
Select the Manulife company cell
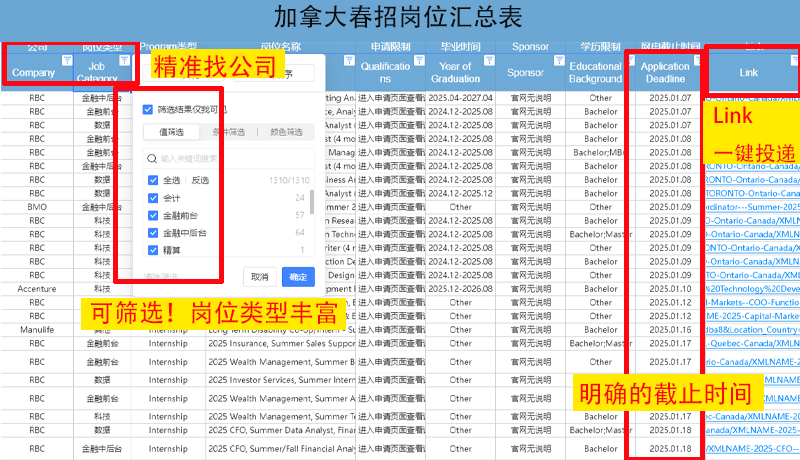pyautogui.click(x=37, y=330)
